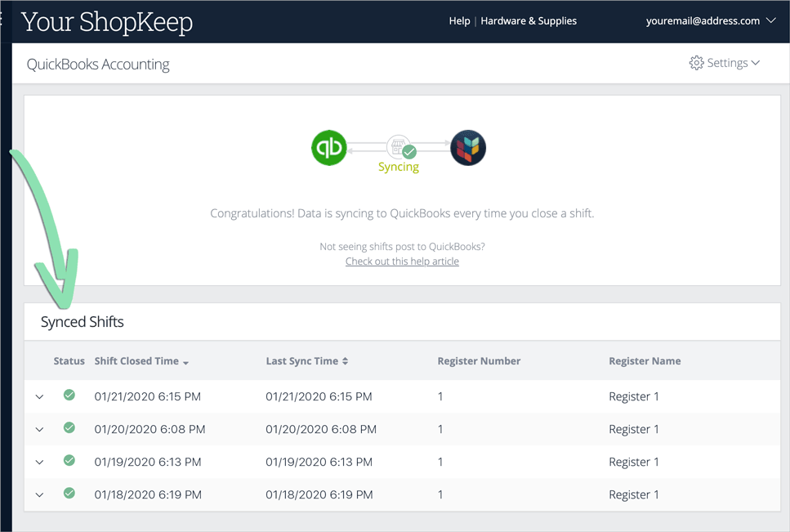
Task: Open the youremail@address.com account menu
Action: click(711, 20)
